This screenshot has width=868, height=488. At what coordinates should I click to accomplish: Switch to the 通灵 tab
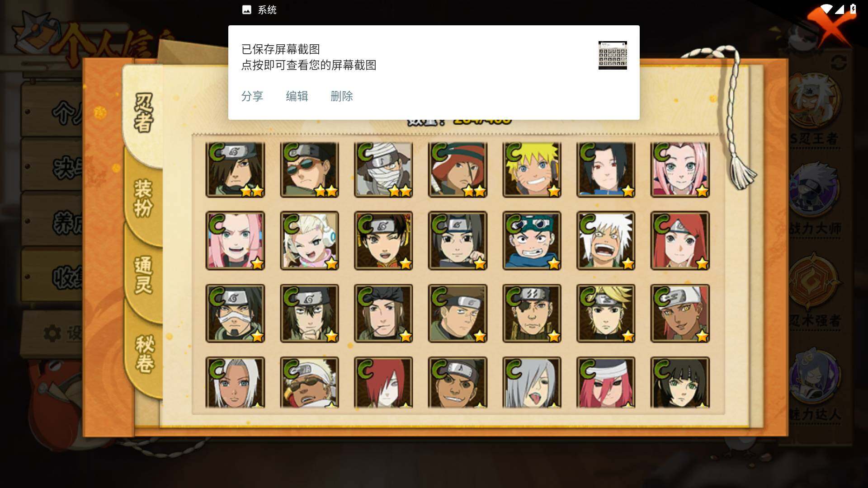pyautogui.click(x=143, y=276)
